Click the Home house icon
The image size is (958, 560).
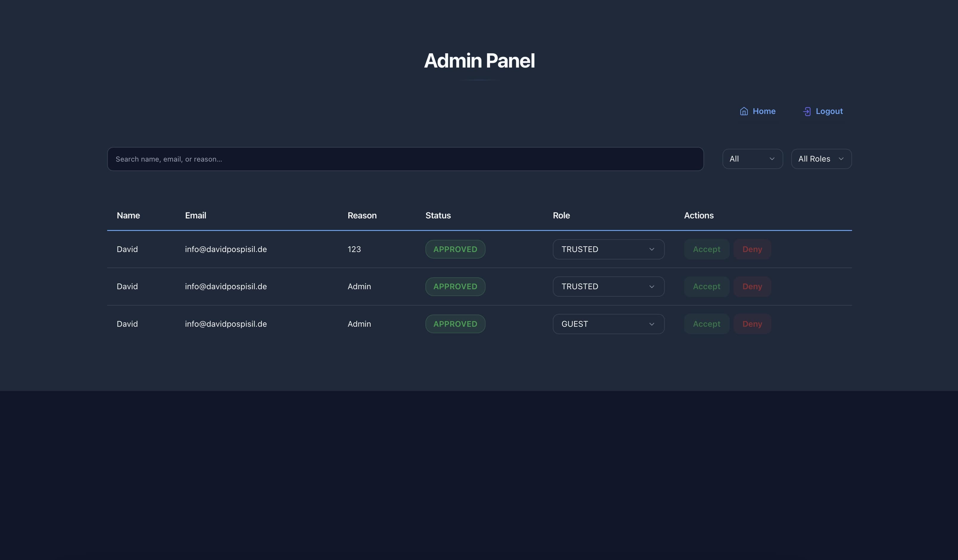pyautogui.click(x=744, y=111)
